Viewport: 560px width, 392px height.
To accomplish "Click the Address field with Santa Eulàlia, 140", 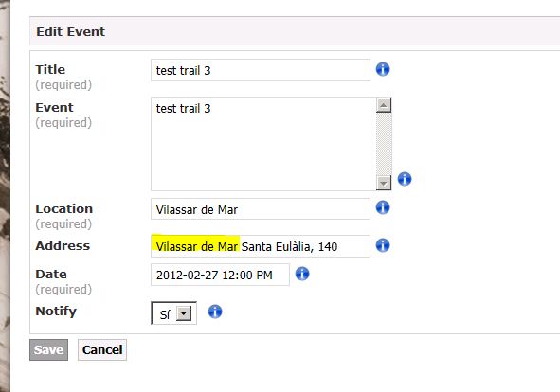I will click(x=261, y=246).
